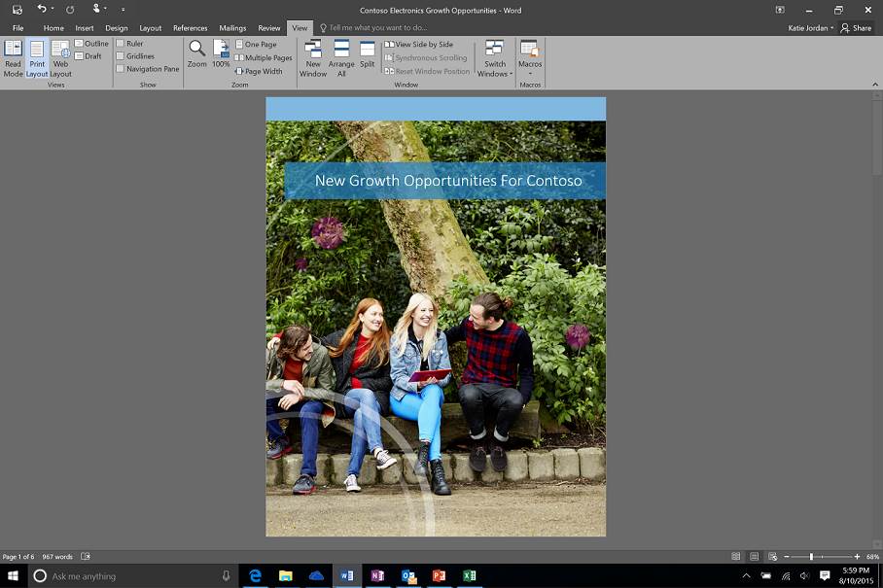
Task: Enable the Ruler checkbox
Action: pyautogui.click(x=121, y=44)
